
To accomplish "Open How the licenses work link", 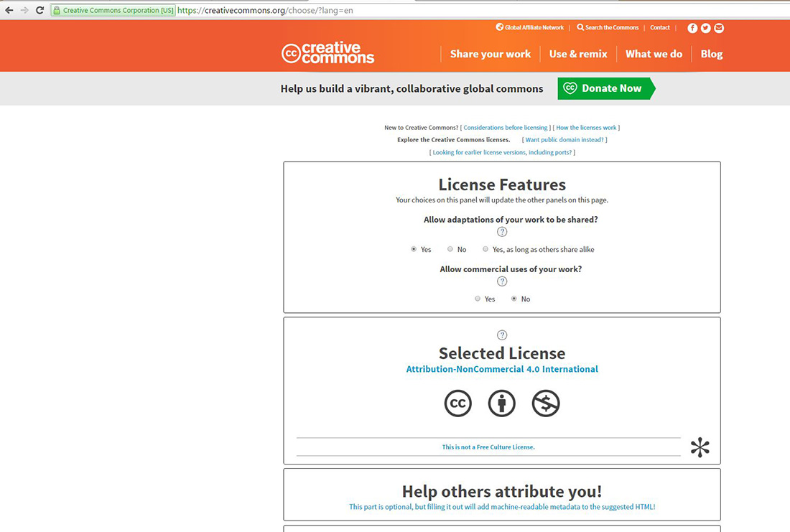I will (586, 128).
